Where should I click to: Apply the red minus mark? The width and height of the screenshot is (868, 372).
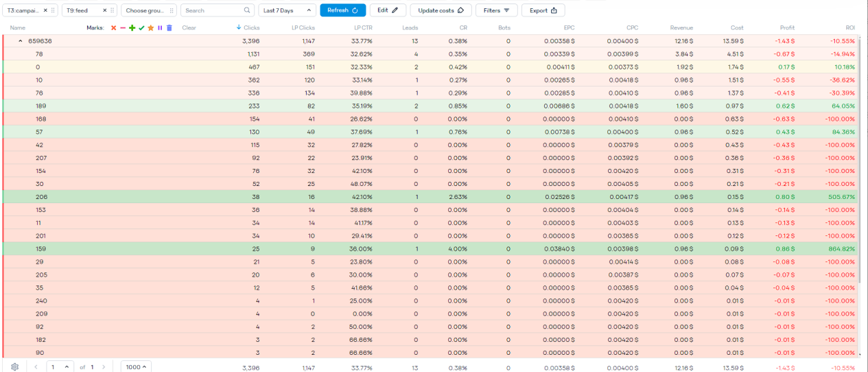click(x=123, y=28)
